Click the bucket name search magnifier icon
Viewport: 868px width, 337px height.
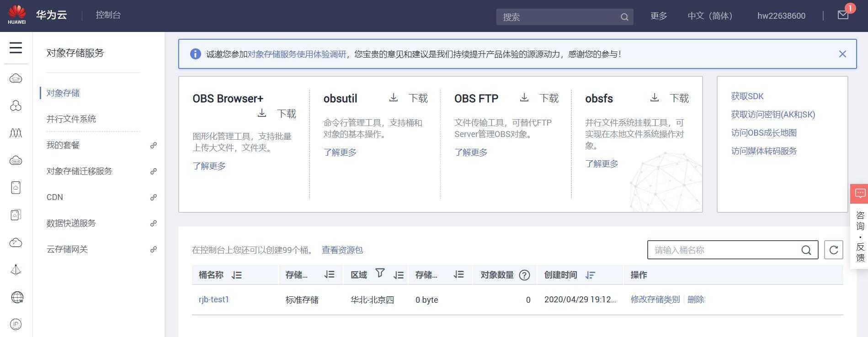(806, 250)
